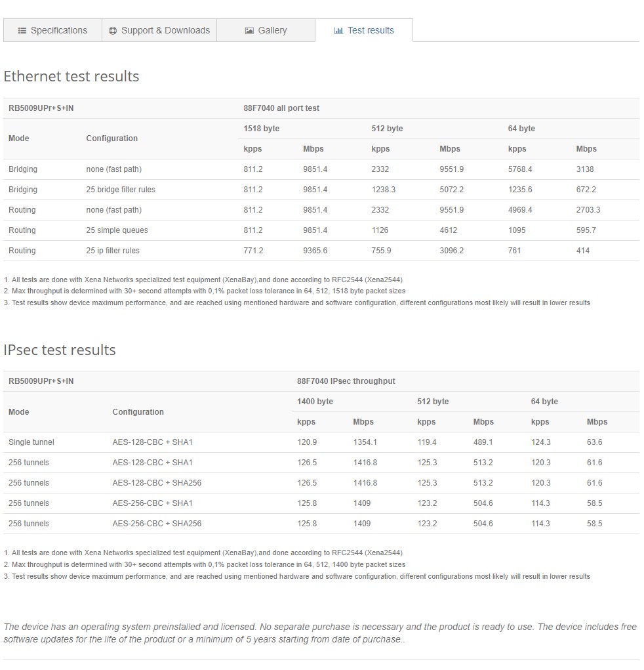Click the 'Single tunnel' mode cell
Viewport: 644px width, 670px height.
coord(31,442)
